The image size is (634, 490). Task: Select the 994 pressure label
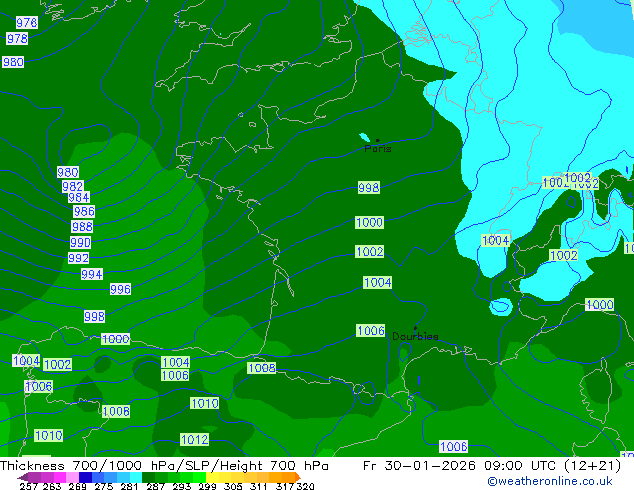point(92,275)
